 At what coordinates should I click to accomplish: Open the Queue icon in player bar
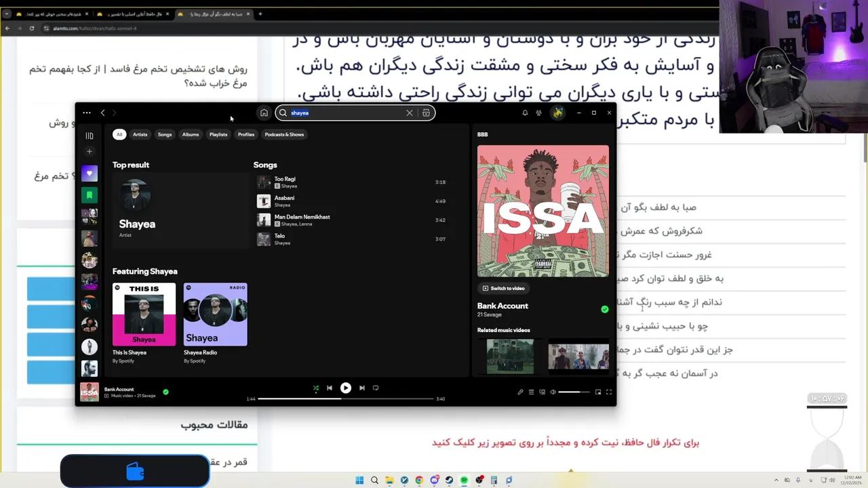(x=531, y=392)
